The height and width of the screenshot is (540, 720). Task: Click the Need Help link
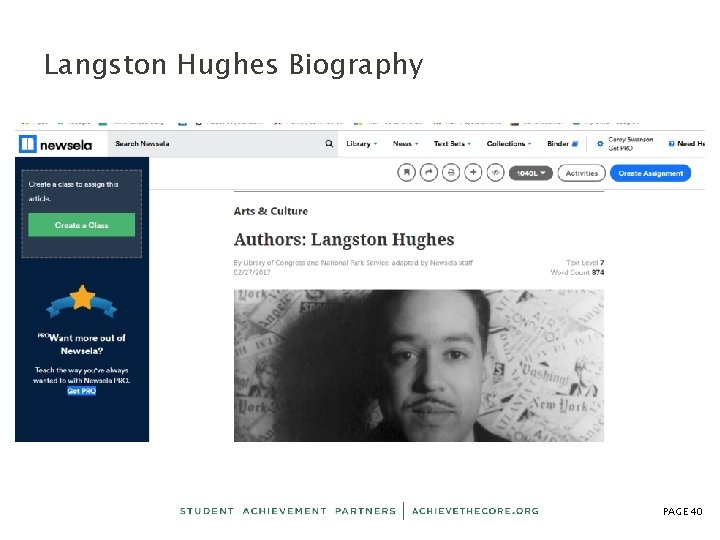click(687, 144)
